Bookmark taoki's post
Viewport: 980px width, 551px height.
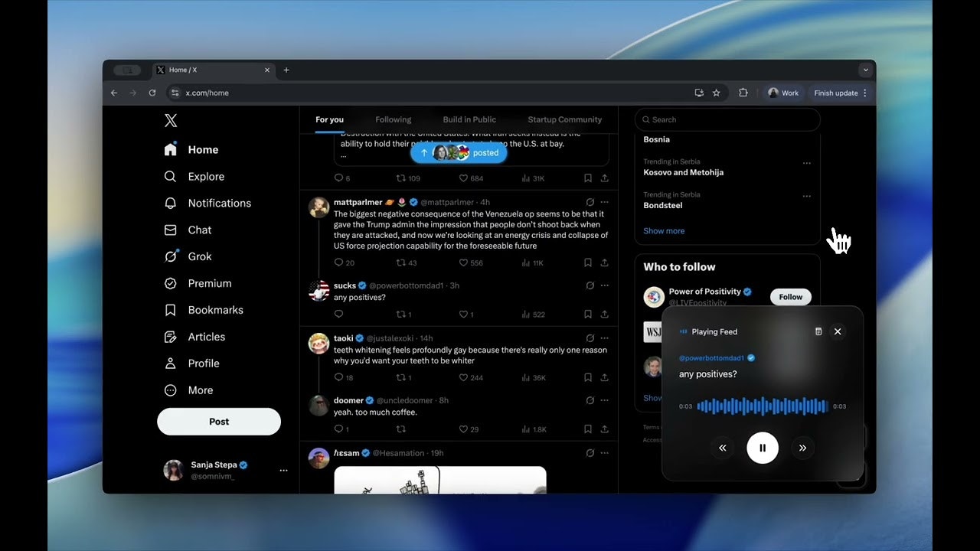(x=588, y=378)
